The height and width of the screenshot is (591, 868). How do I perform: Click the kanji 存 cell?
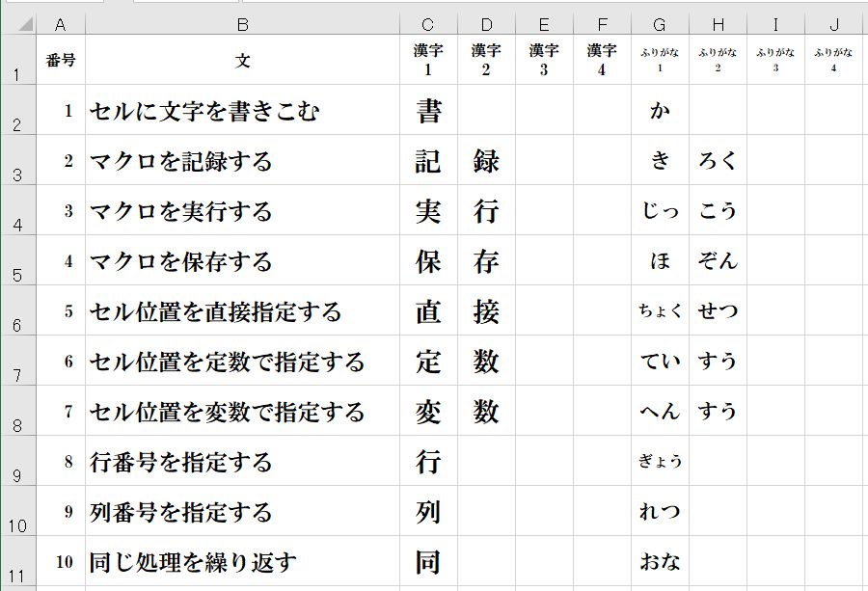[x=487, y=260]
